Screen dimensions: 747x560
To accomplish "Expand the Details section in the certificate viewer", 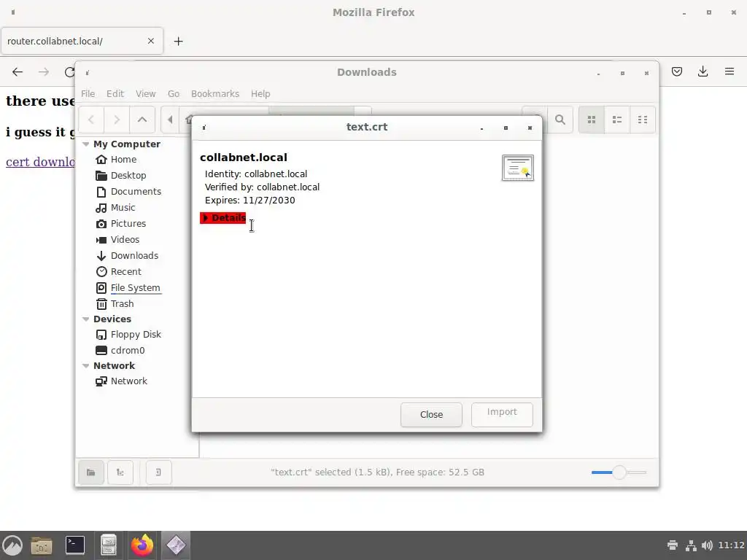I will (223, 218).
